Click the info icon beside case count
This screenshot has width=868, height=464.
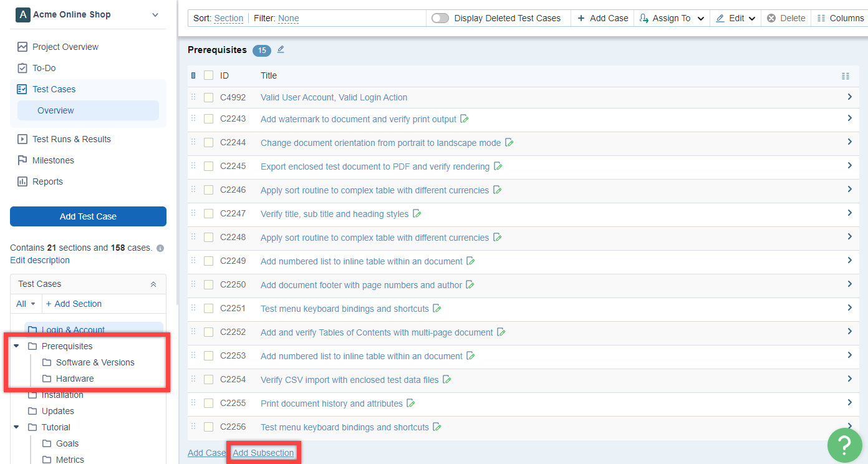160,248
